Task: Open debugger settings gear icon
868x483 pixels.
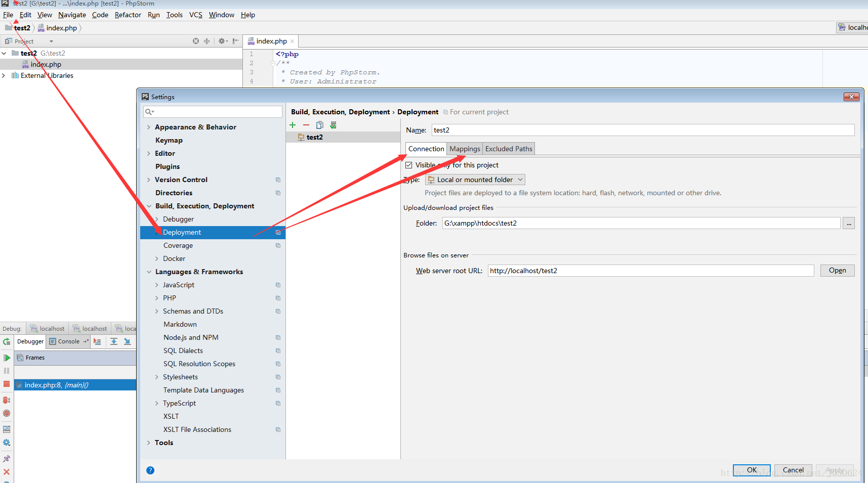Action: (7, 443)
